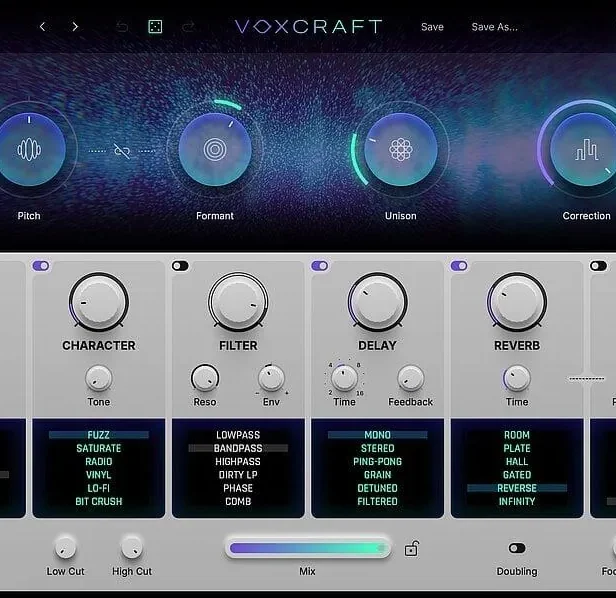616x598 pixels.
Task: Disable the Delay module switch
Action: pyautogui.click(x=320, y=266)
